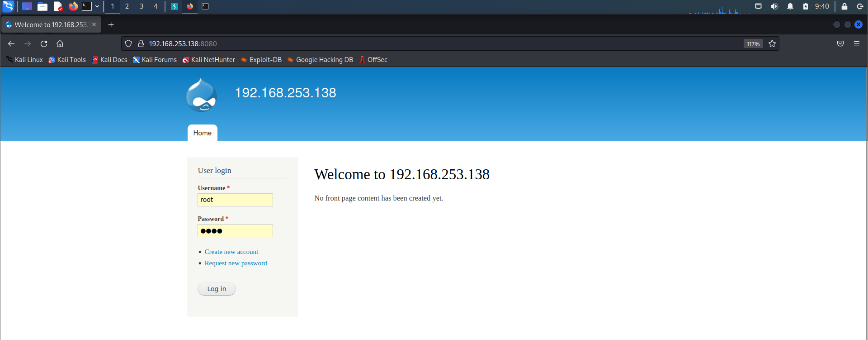Viewport: 868px width, 340px height.
Task: Click the page vertical scrollbar
Action: [x=866, y=203]
